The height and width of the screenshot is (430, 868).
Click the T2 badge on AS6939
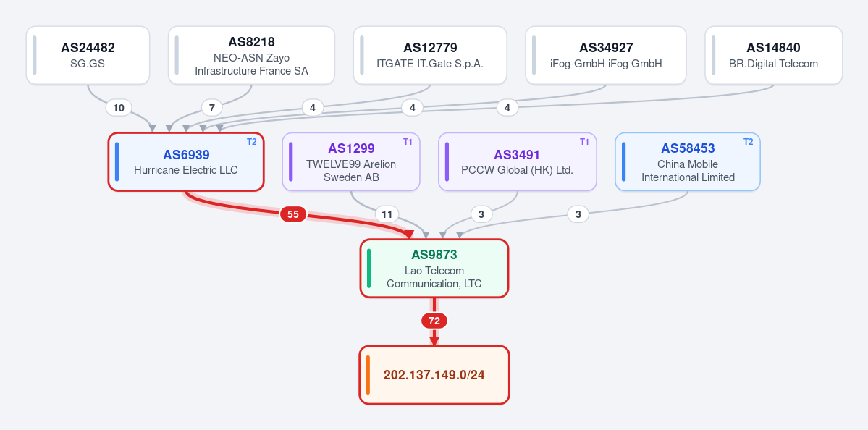pos(252,142)
